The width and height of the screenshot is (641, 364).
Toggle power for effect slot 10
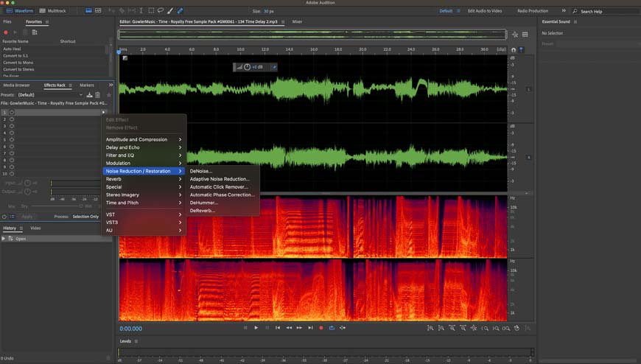click(x=12, y=174)
